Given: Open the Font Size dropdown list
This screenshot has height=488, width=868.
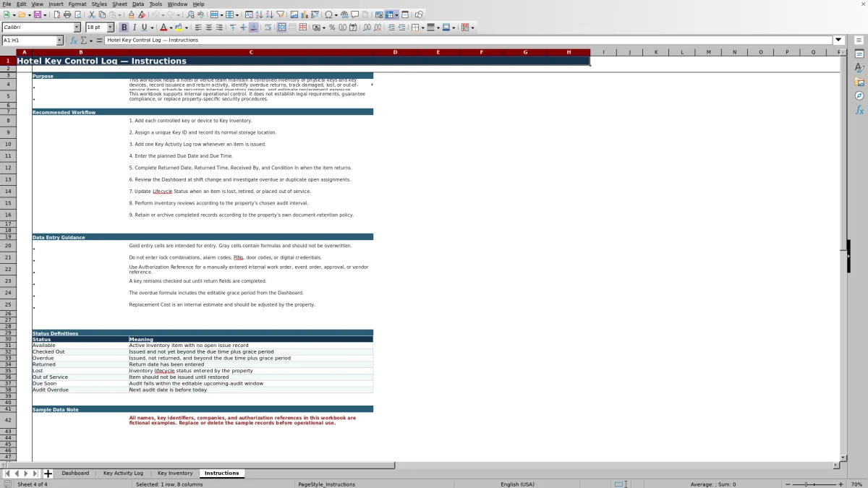Looking at the screenshot, I should pos(111,27).
